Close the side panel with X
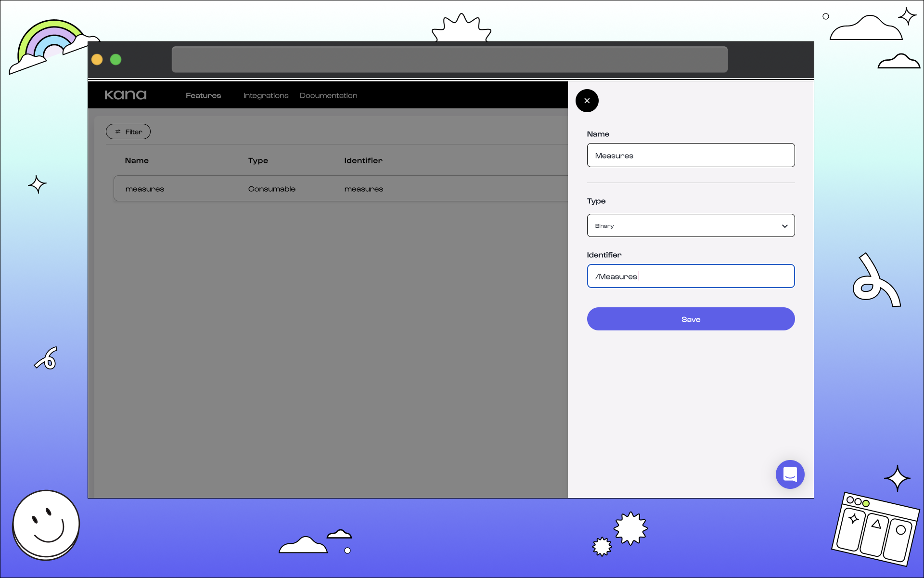The width and height of the screenshot is (924, 578). pyautogui.click(x=587, y=101)
